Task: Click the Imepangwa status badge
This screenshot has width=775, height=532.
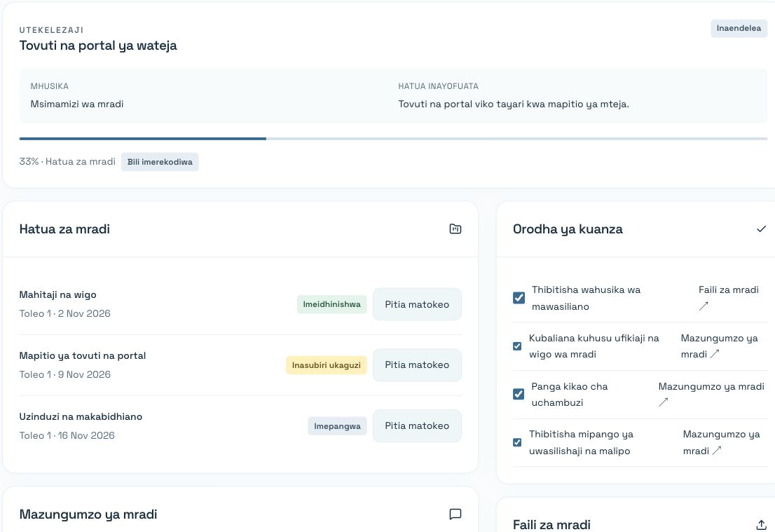Action: tap(337, 426)
